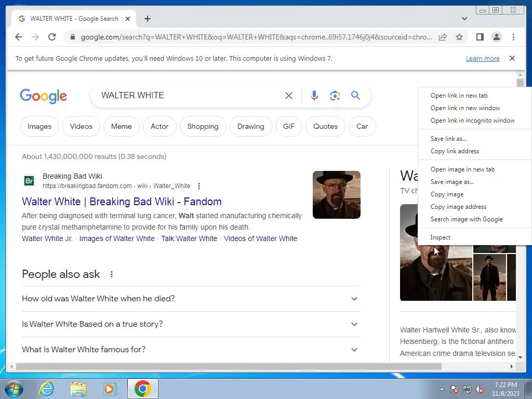Share this page icon in address bar
The height and width of the screenshot is (399, 532).
point(443,37)
